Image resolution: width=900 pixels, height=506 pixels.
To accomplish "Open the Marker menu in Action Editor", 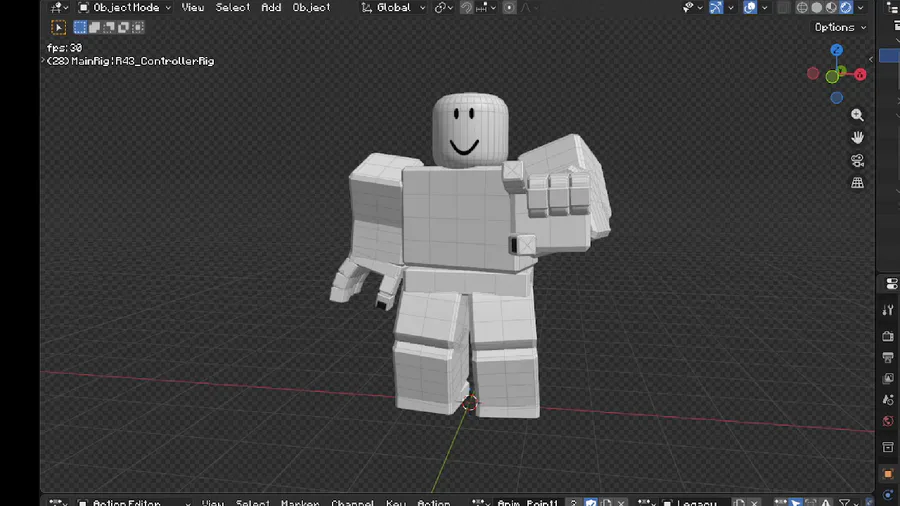I will (x=300, y=503).
